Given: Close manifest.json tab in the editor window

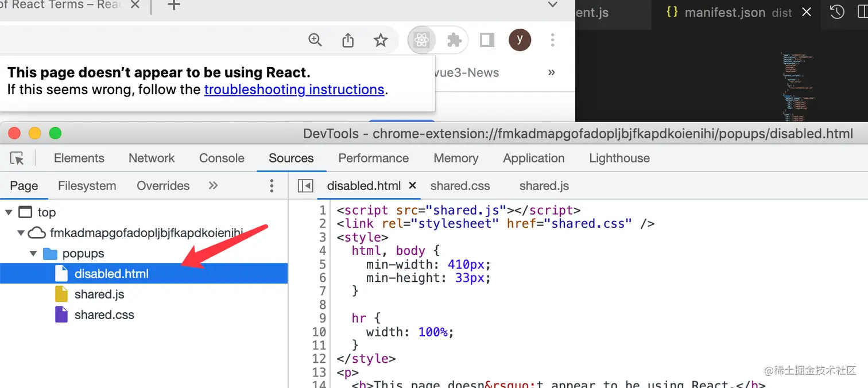Looking at the screenshot, I should point(807,12).
